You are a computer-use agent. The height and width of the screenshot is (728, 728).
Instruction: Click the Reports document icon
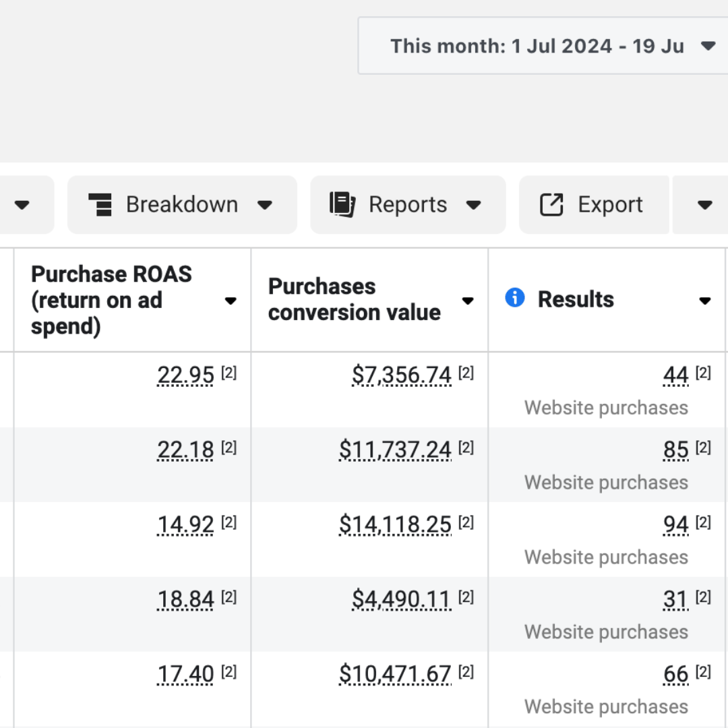point(342,204)
